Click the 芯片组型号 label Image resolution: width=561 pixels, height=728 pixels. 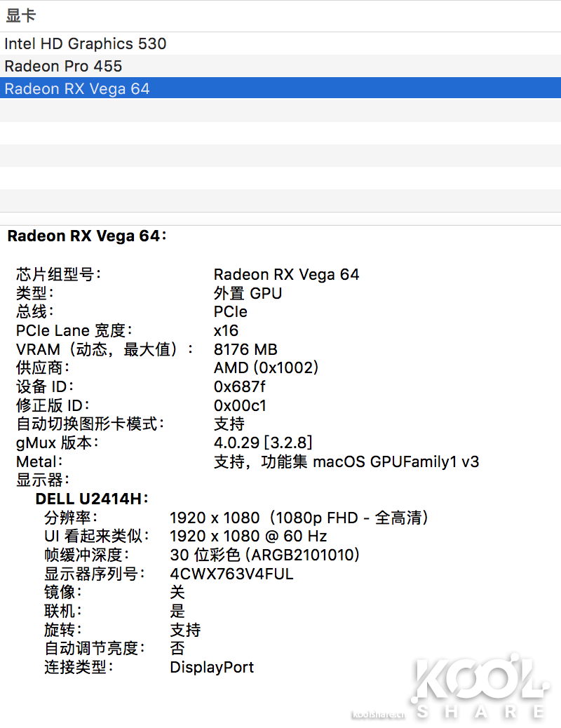(58, 274)
